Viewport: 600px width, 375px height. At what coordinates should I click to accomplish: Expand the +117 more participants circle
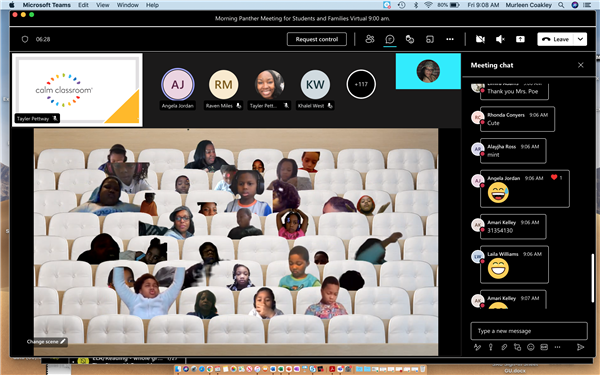[361, 84]
